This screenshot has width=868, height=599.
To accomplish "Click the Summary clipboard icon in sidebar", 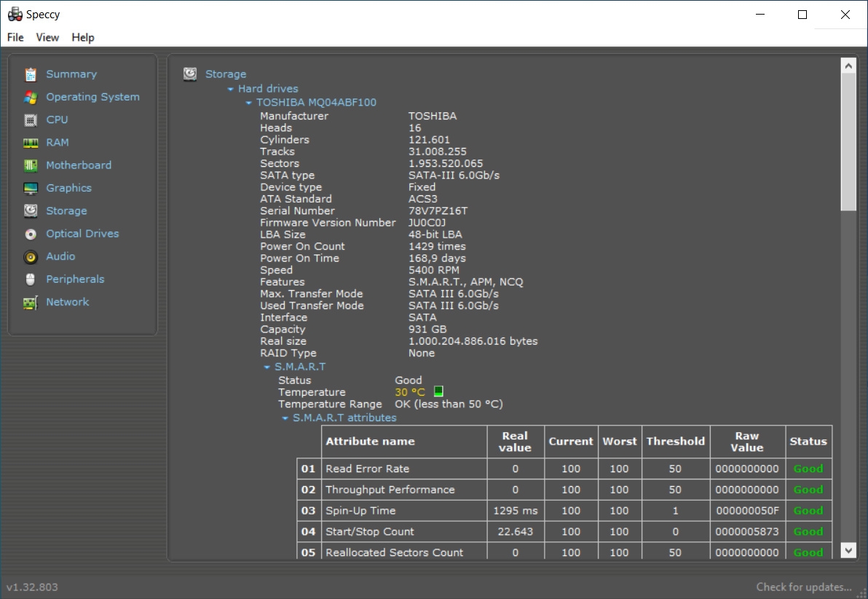I will [31, 74].
